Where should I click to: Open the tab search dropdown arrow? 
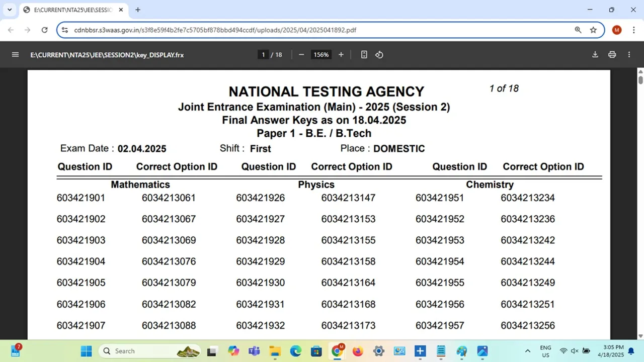[x=10, y=10]
